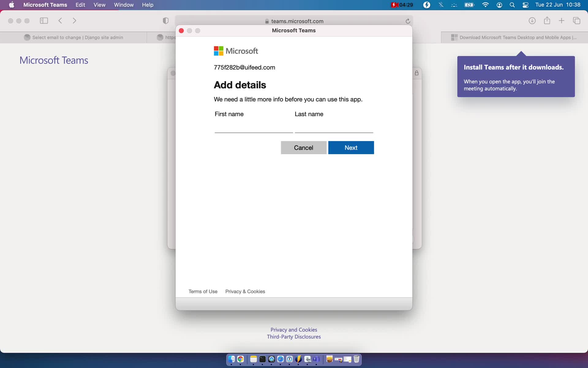588x368 pixels.
Task: Open Privacy & Cookies link
Action: click(245, 291)
